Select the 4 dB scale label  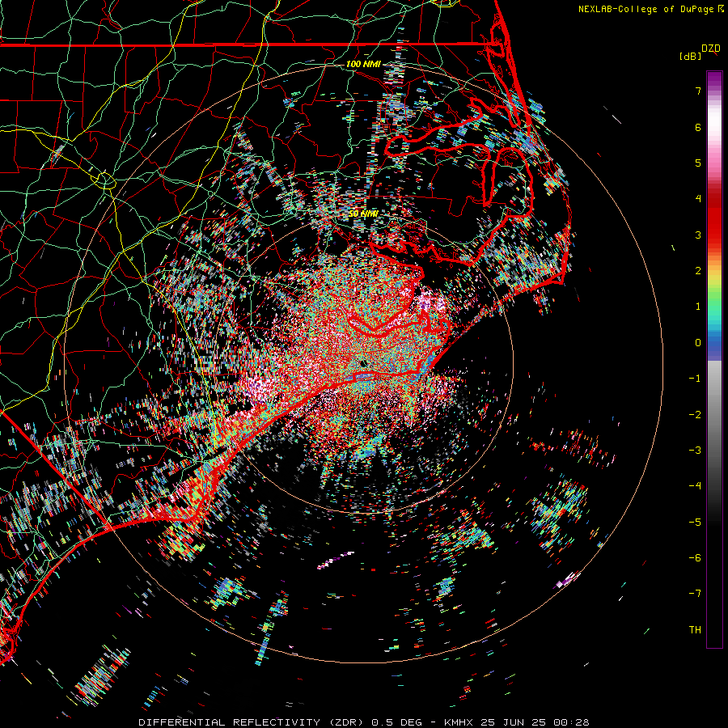[698, 199]
